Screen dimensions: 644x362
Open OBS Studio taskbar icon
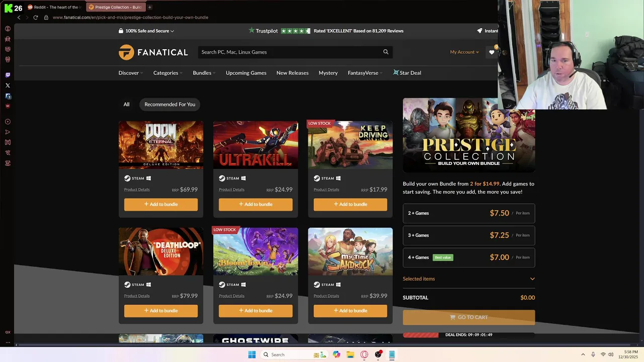pyautogui.click(x=378, y=354)
